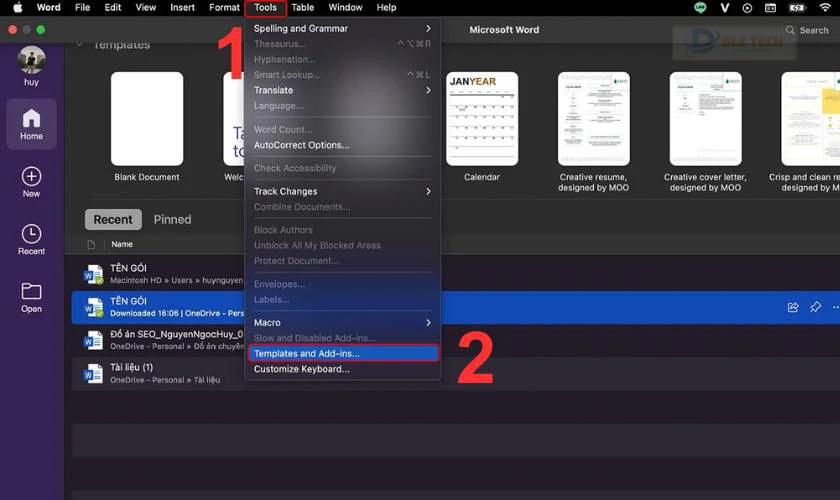
Task: Open the View menu
Action: pos(146,8)
